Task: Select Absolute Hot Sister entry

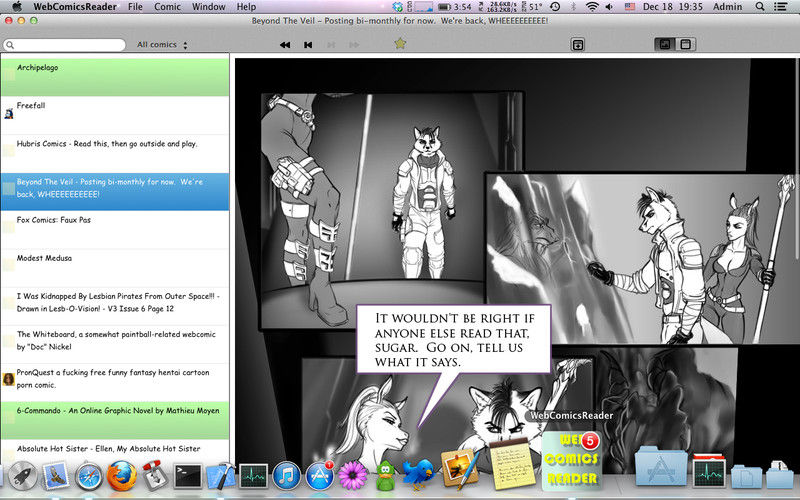Action: 115,452
